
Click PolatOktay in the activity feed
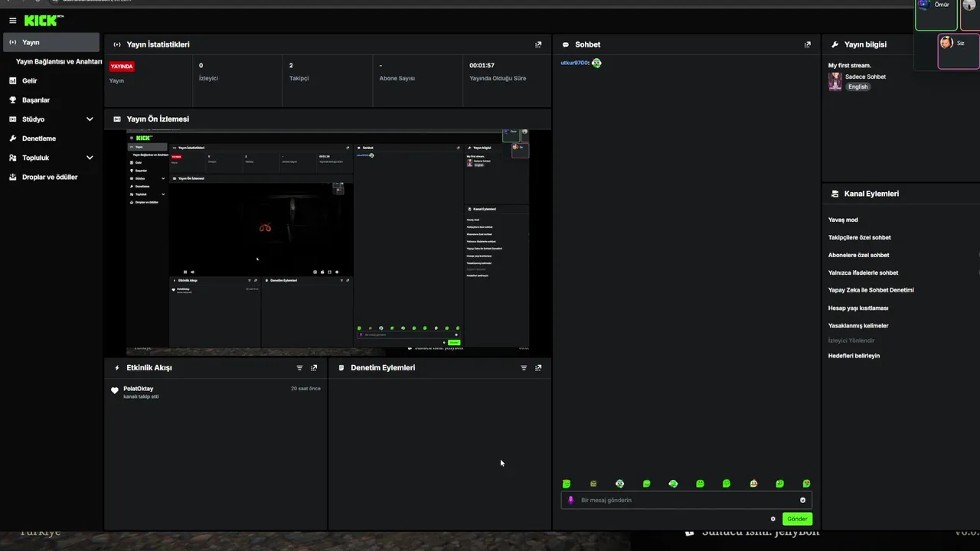(138, 389)
